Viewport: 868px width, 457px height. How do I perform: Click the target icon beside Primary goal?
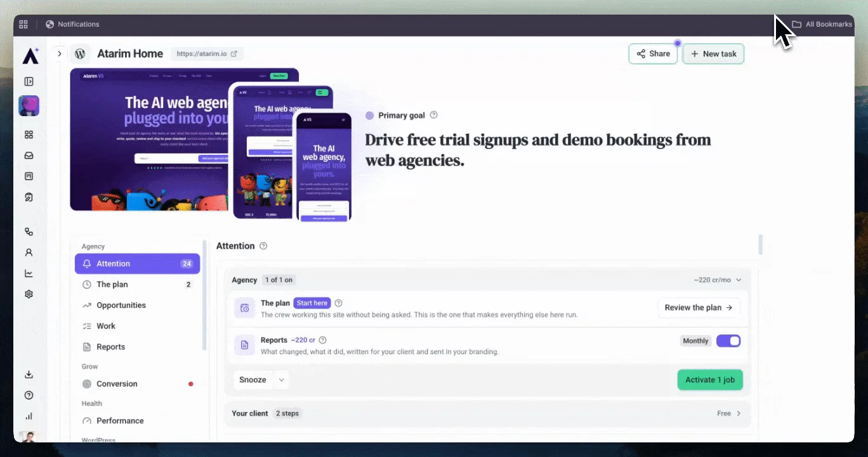tap(370, 116)
